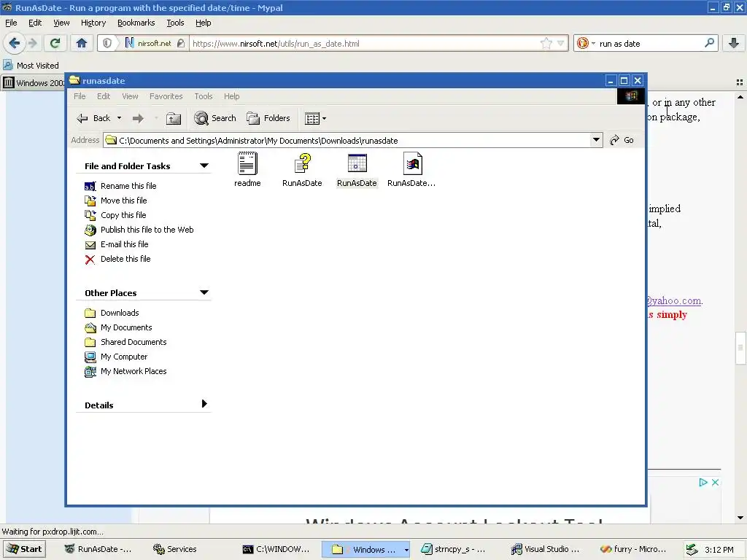
Task: Open Search pane in Explorer toolbar
Action: pos(215,118)
